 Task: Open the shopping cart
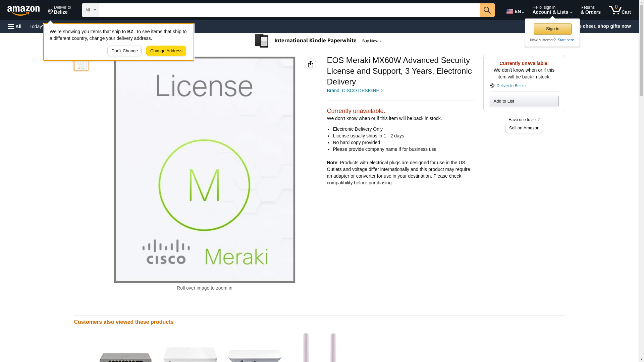620,10
